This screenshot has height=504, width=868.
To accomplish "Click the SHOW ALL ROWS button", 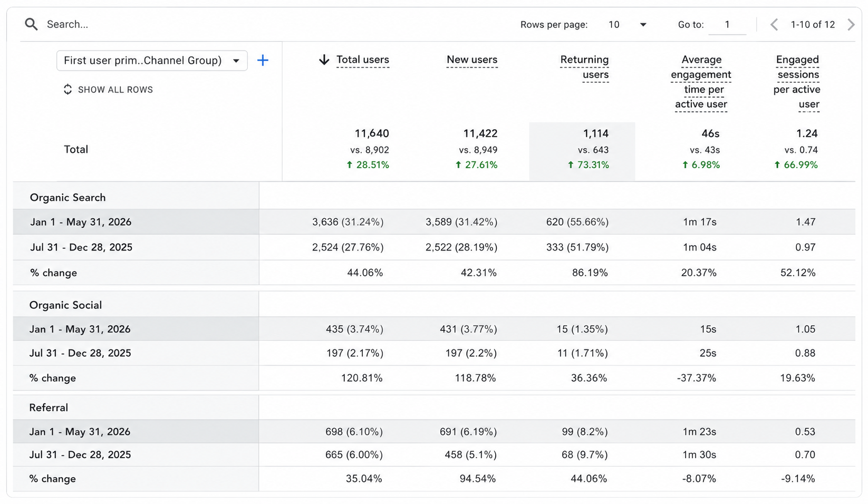I will [108, 90].
